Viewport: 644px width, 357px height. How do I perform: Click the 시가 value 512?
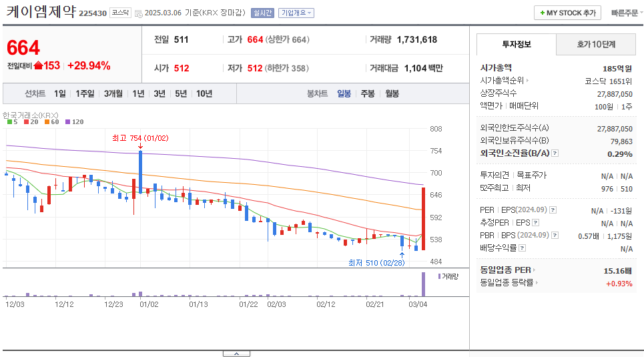(x=182, y=68)
